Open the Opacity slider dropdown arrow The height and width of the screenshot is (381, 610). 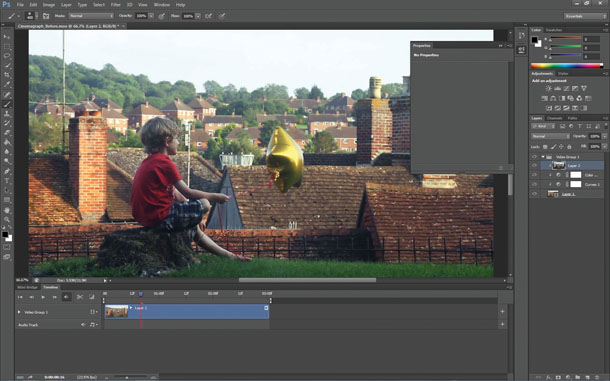coord(151,16)
